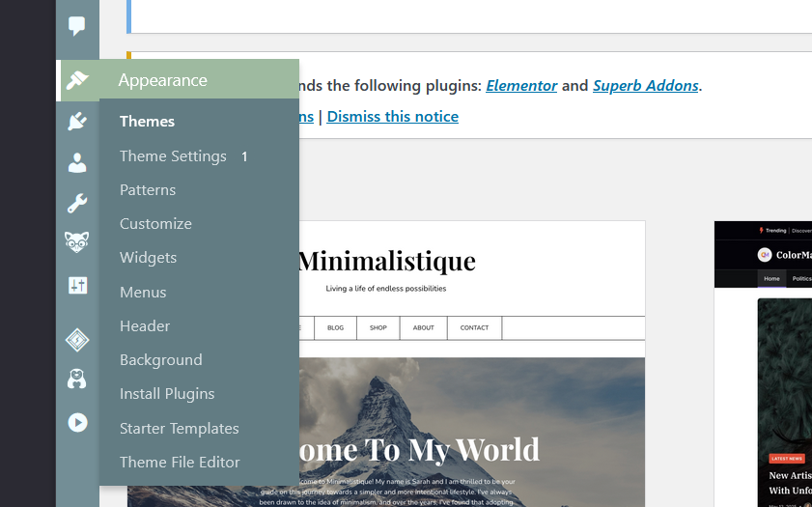Click Dismiss this notice link

pos(392,117)
